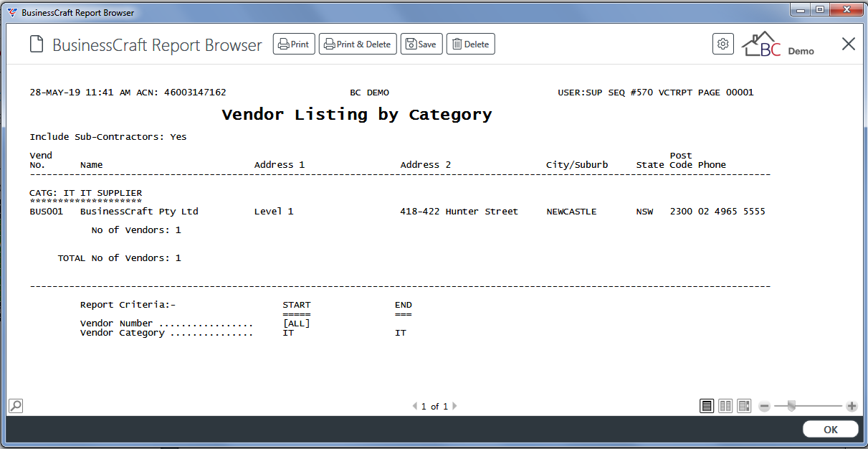The image size is (868, 449).
Task: Click the document icon beside the title
Action: pos(37,44)
